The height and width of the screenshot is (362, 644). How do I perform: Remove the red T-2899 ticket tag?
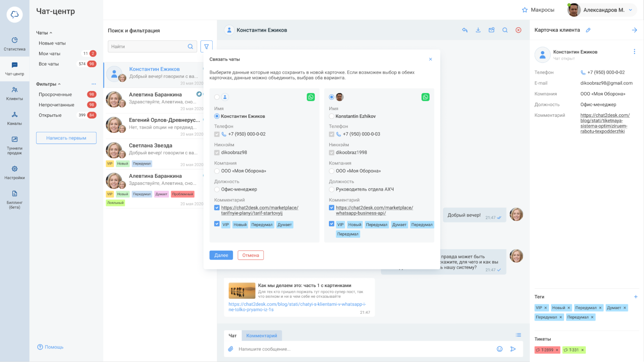pos(557,350)
